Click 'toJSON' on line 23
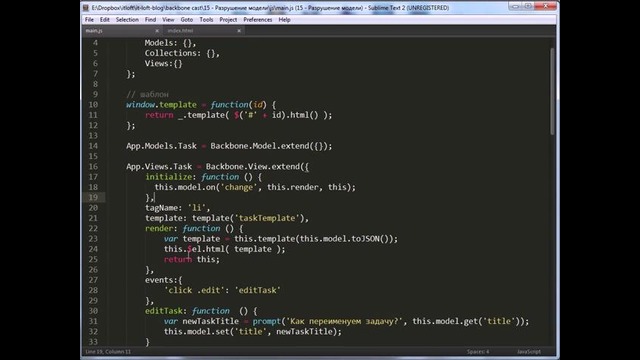Viewport: 640px width, 360px height. (x=366, y=239)
